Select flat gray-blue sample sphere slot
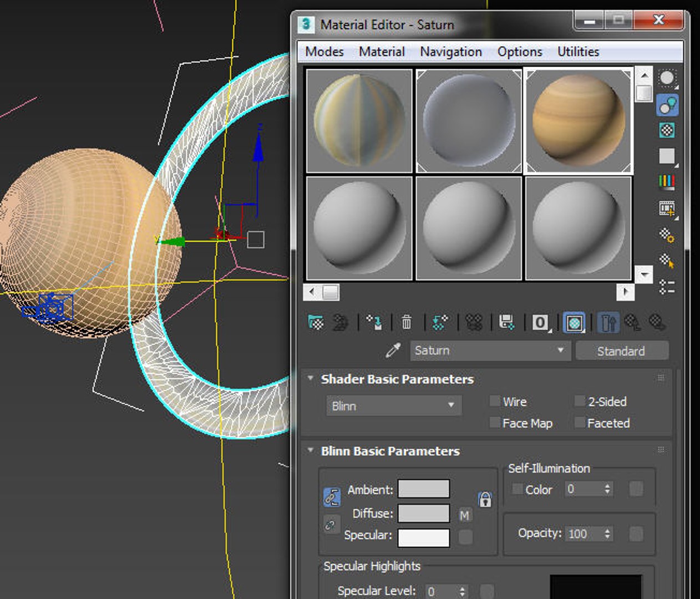The image size is (700, 599). [x=469, y=120]
